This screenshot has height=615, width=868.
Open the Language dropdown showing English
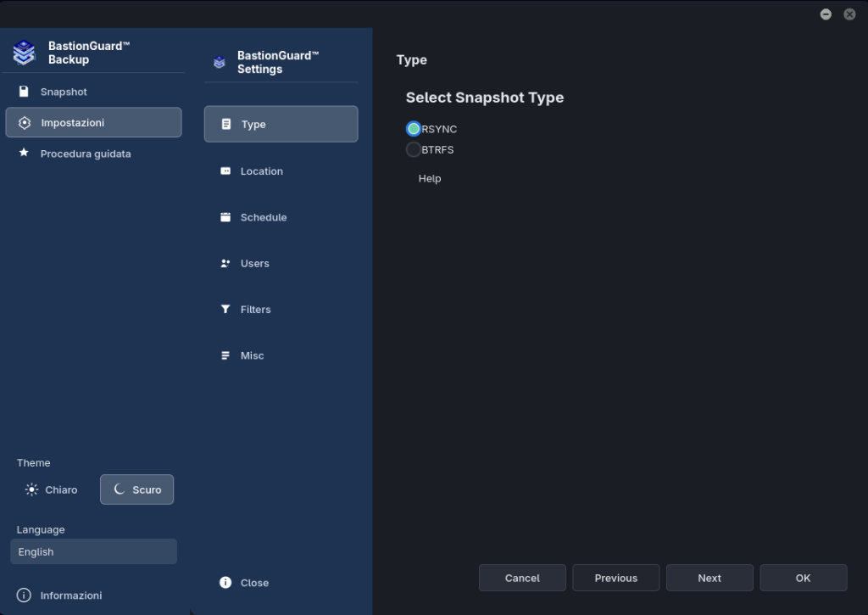(x=93, y=551)
